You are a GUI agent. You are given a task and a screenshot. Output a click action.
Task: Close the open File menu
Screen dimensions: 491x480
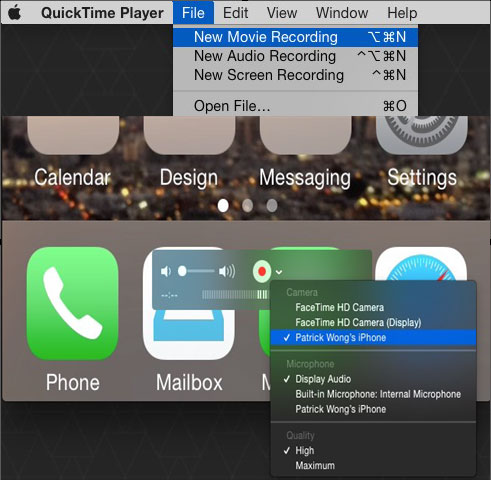tap(193, 13)
